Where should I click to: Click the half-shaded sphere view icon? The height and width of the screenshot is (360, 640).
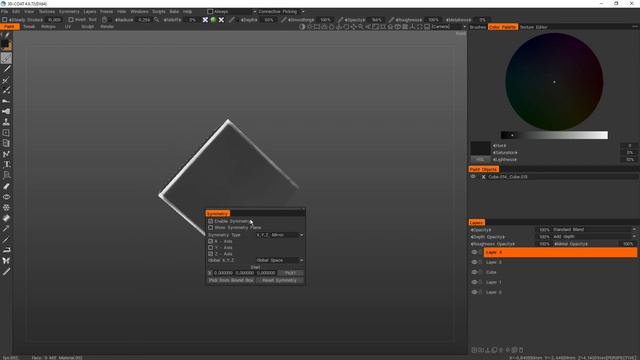click(302, 27)
